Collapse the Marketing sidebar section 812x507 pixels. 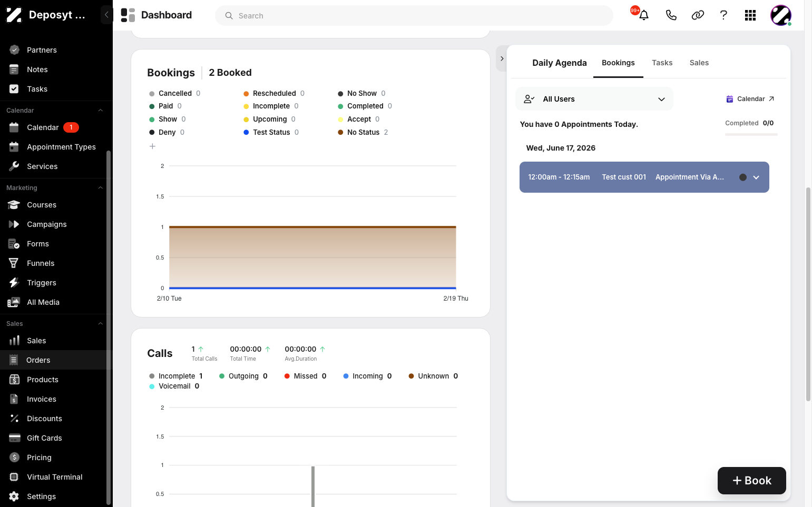point(100,188)
